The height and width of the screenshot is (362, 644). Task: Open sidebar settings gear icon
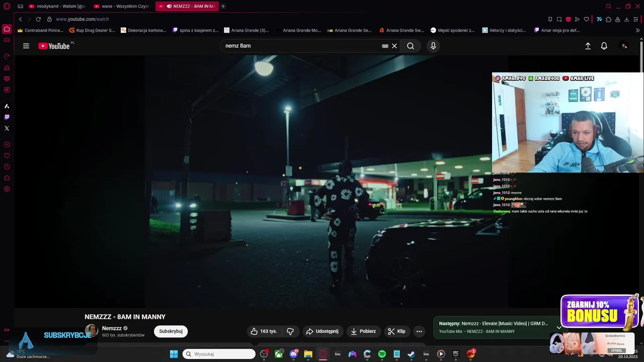click(x=7, y=189)
